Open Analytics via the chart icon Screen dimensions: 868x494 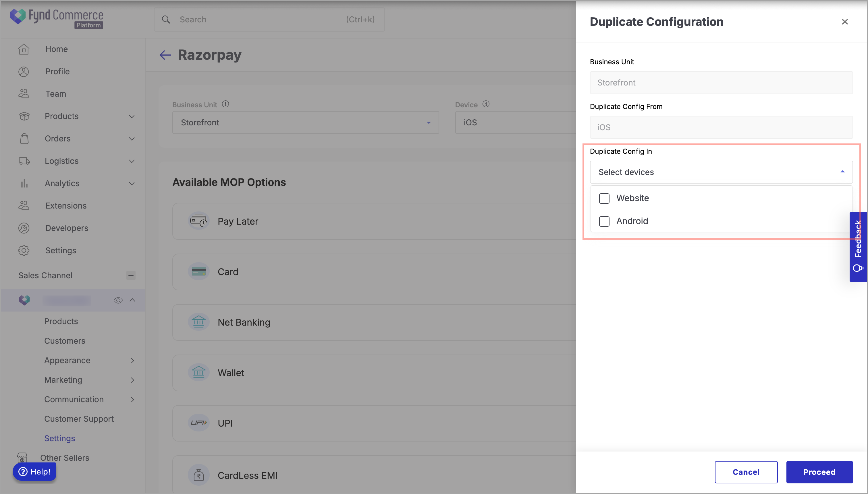[24, 183]
